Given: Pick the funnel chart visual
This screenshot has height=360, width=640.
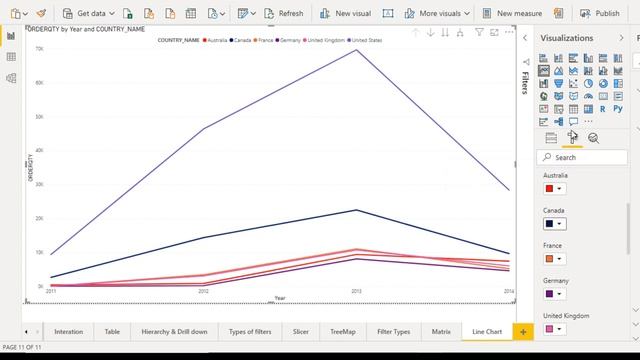Looking at the screenshot, I should click(558, 84).
